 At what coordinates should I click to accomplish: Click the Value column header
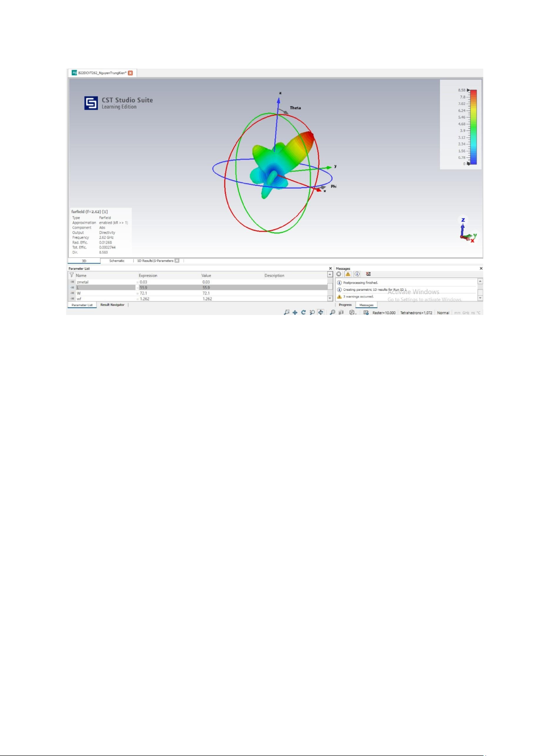(206, 275)
